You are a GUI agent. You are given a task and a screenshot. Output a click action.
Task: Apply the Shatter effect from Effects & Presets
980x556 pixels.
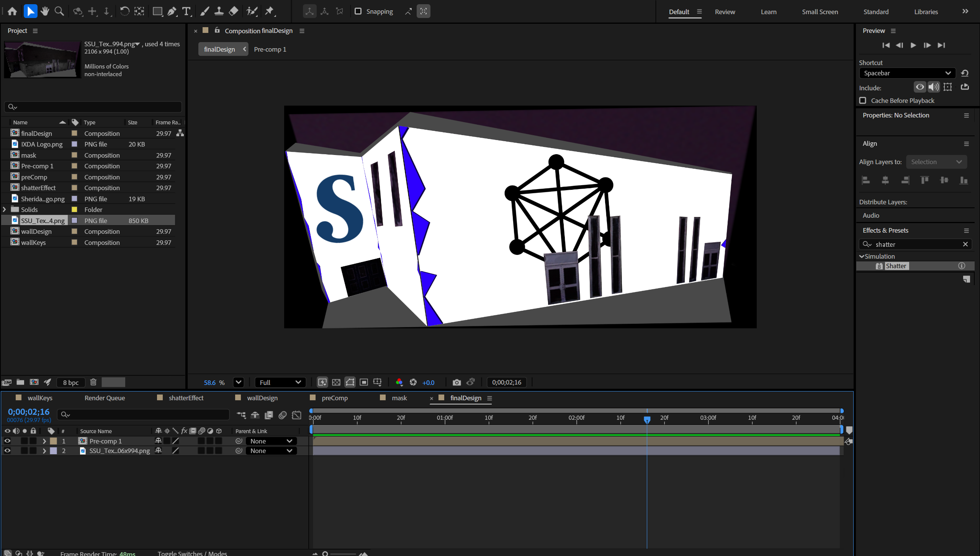(x=897, y=266)
